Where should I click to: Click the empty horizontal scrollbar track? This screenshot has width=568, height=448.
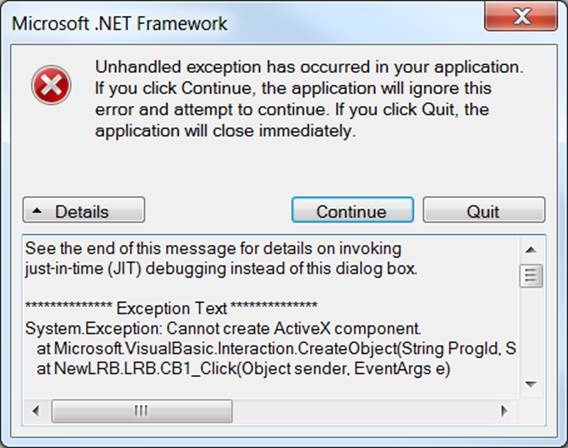tap(362, 411)
